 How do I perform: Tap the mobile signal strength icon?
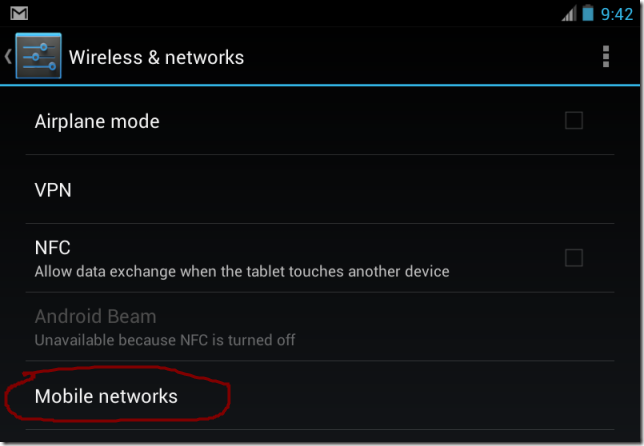(569, 13)
